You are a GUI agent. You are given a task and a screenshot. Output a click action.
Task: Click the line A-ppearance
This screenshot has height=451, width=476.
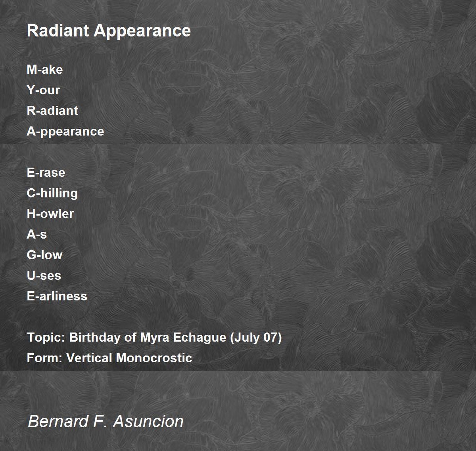65,131
